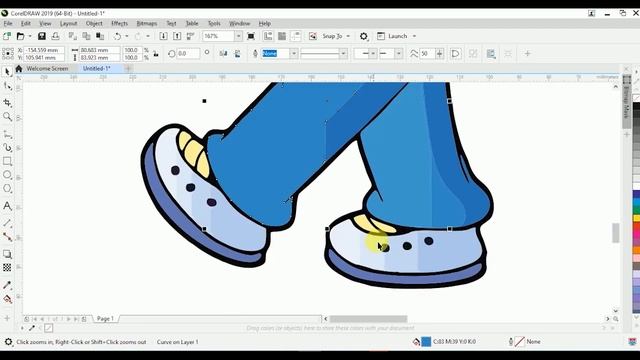The image size is (640, 360).
Task: Click the Full-screen preview icon
Action: pos(251,36)
